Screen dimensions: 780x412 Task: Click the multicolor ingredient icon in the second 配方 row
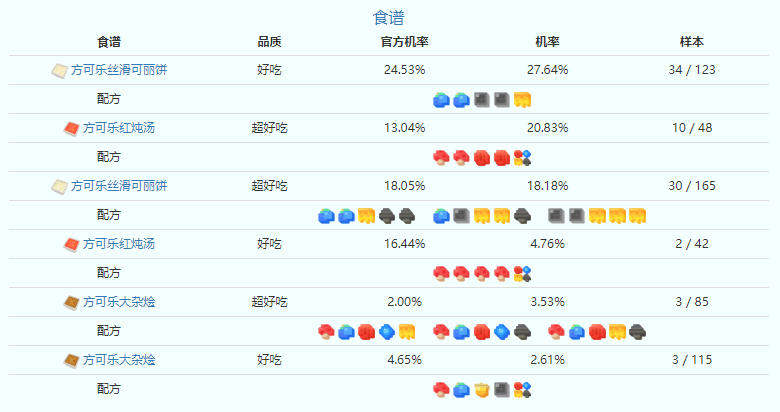click(522, 158)
